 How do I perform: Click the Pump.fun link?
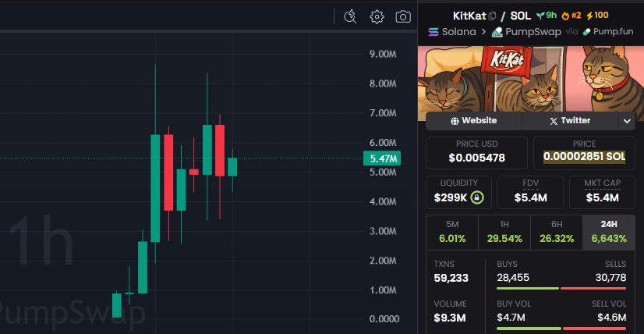[x=613, y=32]
